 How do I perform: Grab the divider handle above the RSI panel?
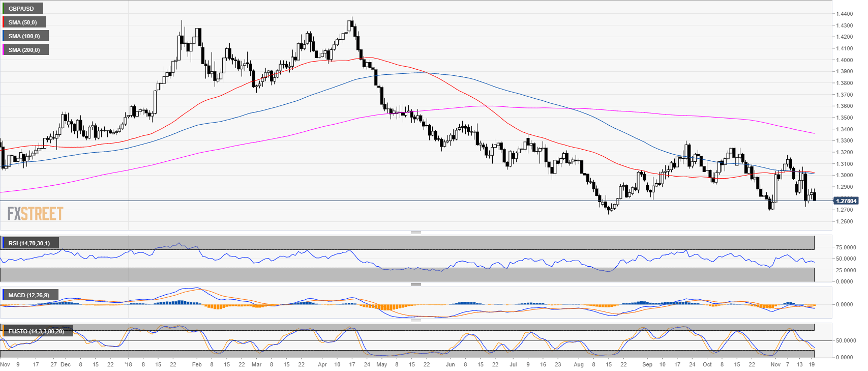pyautogui.click(x=415, y=233)
